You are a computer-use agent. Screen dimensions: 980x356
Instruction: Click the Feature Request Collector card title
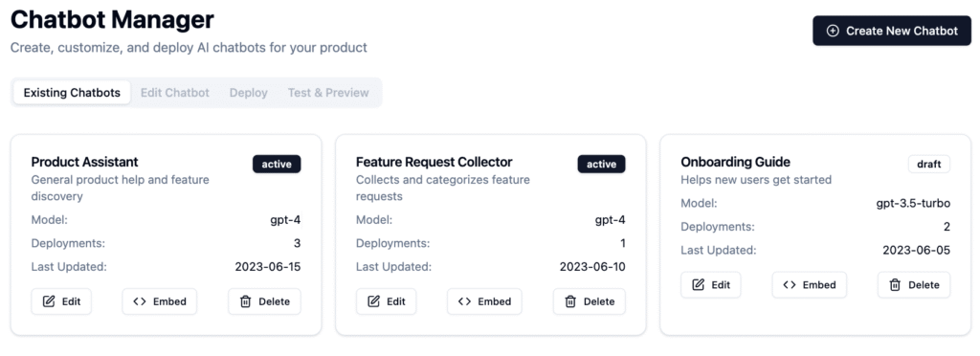click(434, 162)
